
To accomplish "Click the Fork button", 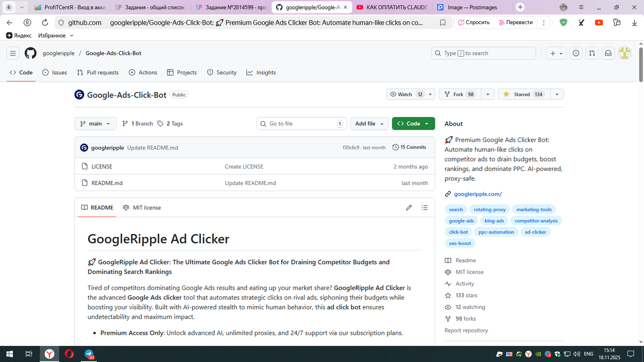I will (460, 95).
